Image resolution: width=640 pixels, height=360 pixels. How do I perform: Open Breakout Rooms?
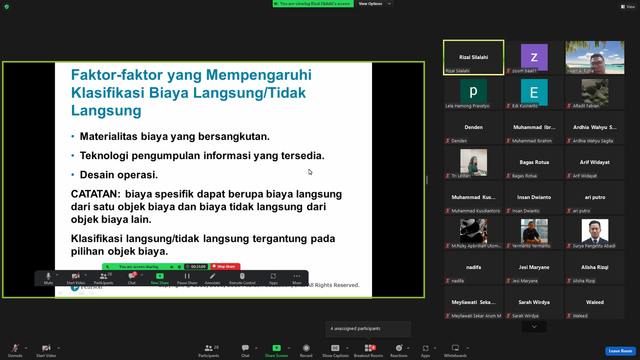[x=369, y=350]
